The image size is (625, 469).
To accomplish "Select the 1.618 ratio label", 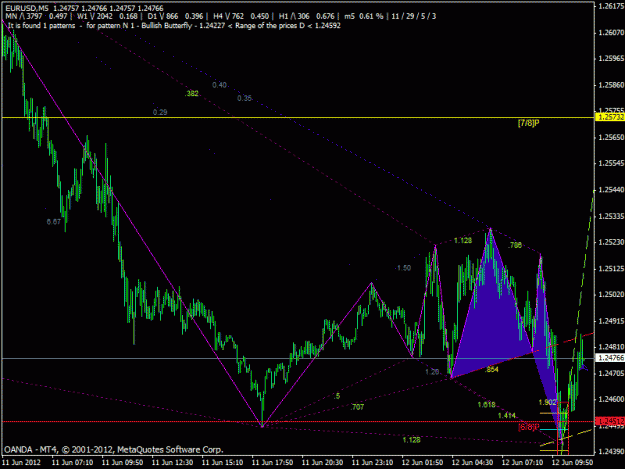I will [x=486, y=405].
